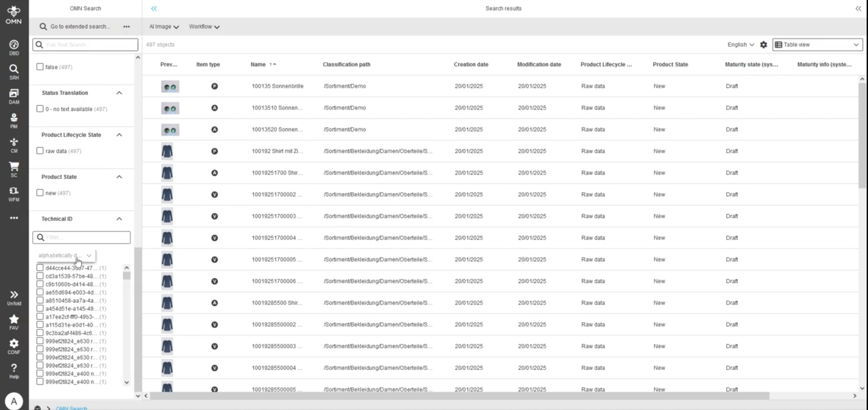Viewport: 868px width, 410px height.
Task: Open the WFM workflow module
Action: [x=14, y=193]
